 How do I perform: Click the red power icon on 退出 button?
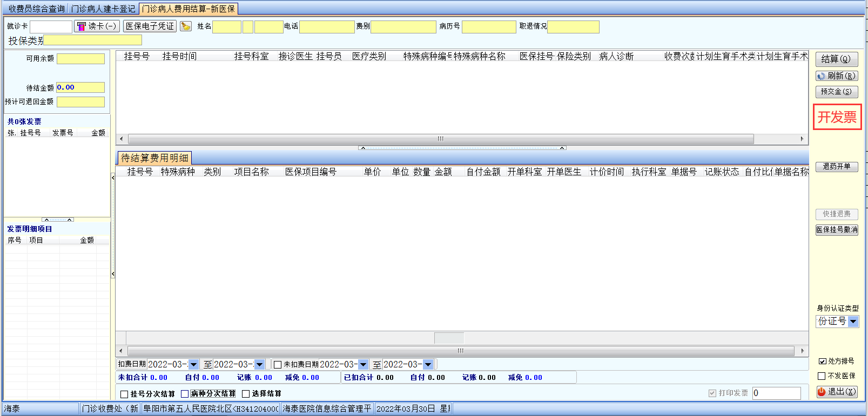(822, 392)
